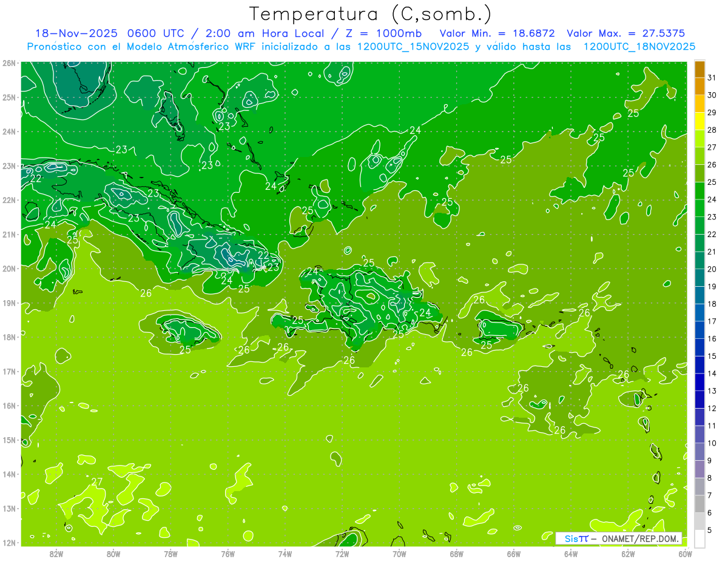Click the legend value 24
This screenshot has width=728, height=562.
click(712, 199)
